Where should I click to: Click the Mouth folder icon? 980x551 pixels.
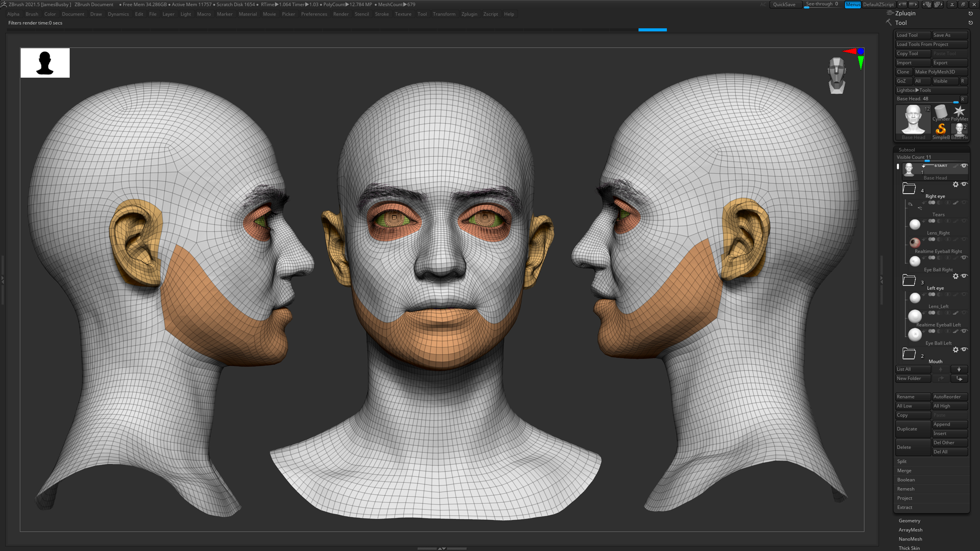pyautogui.click(x=909, y=354)
